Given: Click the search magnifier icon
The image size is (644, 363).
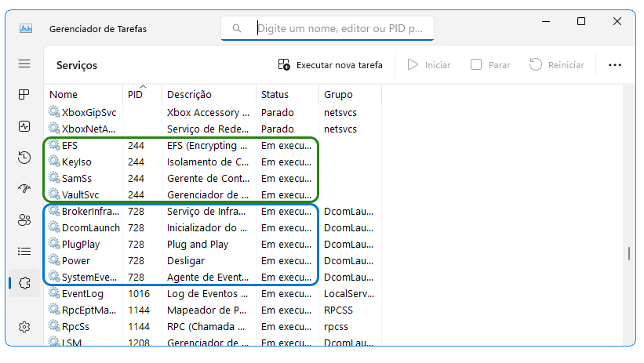Looking at the screenshot, I should click(237, 28).
